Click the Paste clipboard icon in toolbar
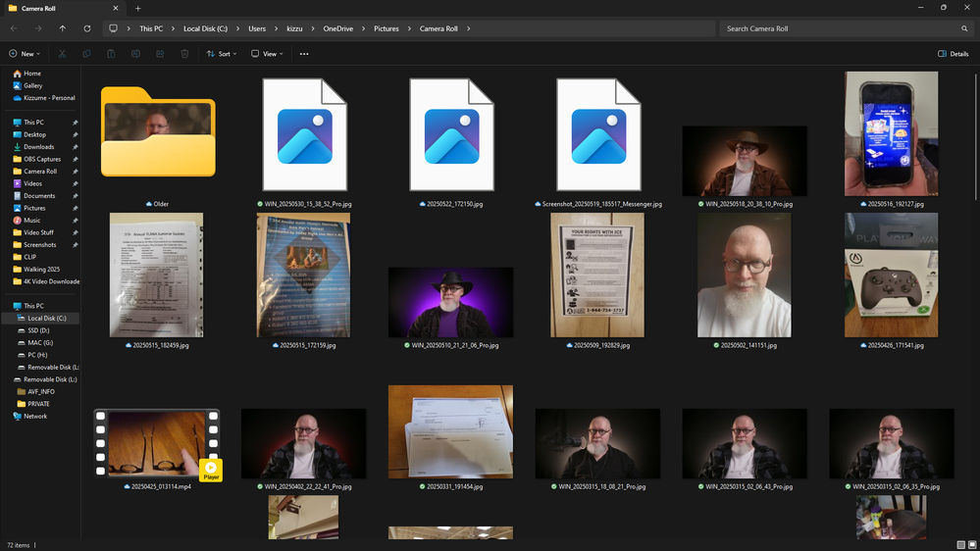The image size is (980, 551). [x=111, y=54]
